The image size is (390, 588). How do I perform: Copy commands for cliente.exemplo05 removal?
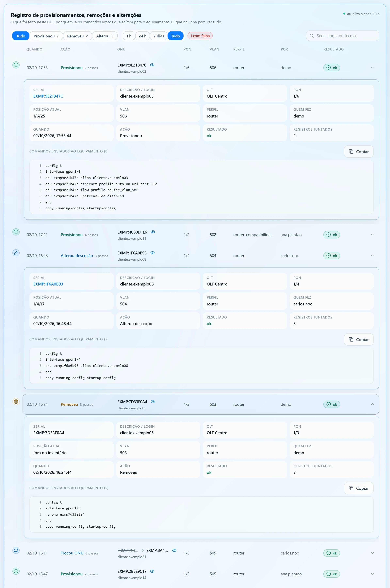click(x=359, y=488)
